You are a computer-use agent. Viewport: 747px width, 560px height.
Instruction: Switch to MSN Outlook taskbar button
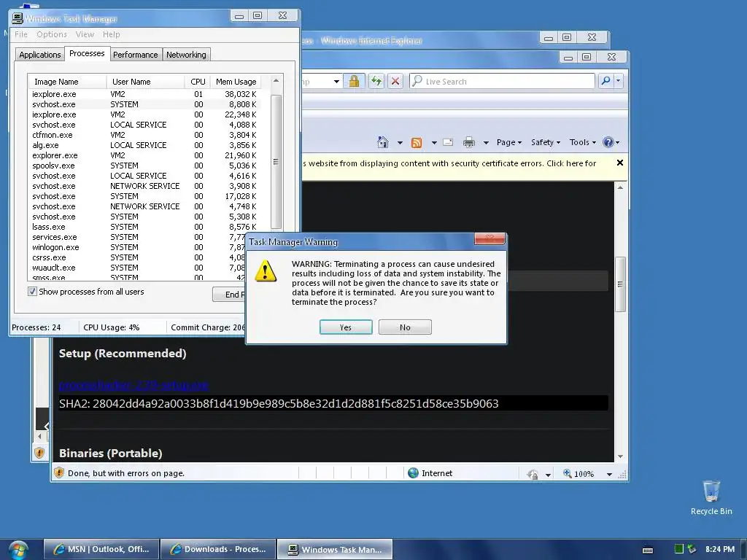tap(101, 550)
